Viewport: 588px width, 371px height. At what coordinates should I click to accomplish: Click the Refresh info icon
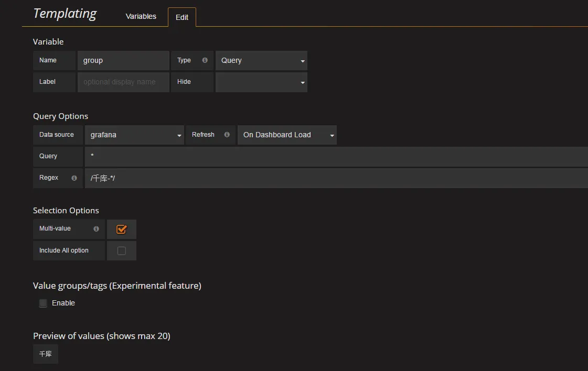point(227,135)
